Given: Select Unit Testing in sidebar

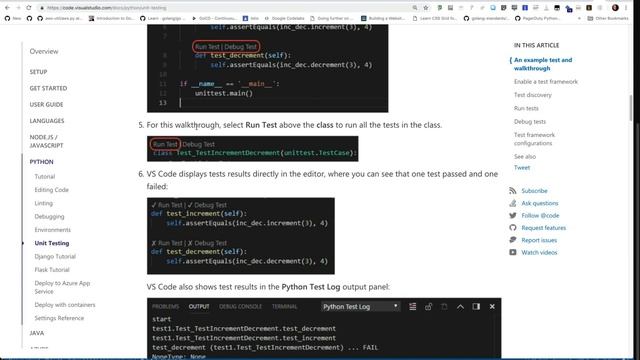Looking at the screenshot, I should pyautogui.click(x=51, y=243).
